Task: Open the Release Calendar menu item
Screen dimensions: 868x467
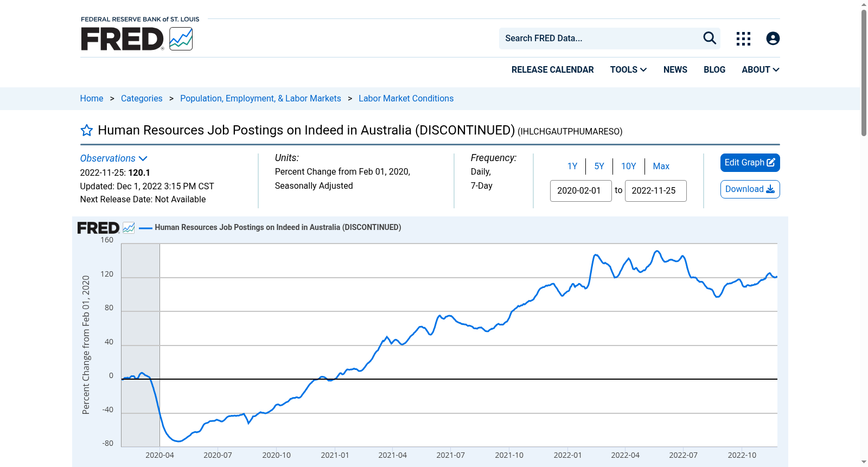Action: [552, 70]
